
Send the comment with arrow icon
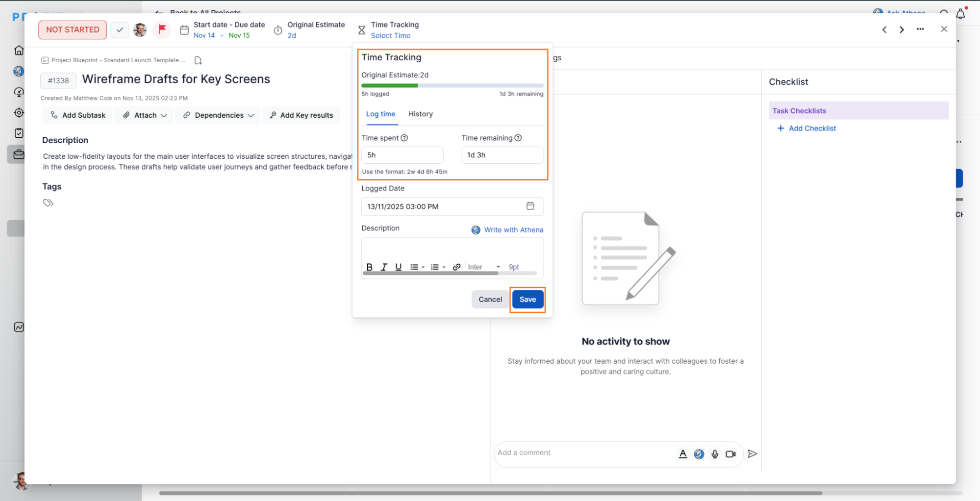click(753, 454)
